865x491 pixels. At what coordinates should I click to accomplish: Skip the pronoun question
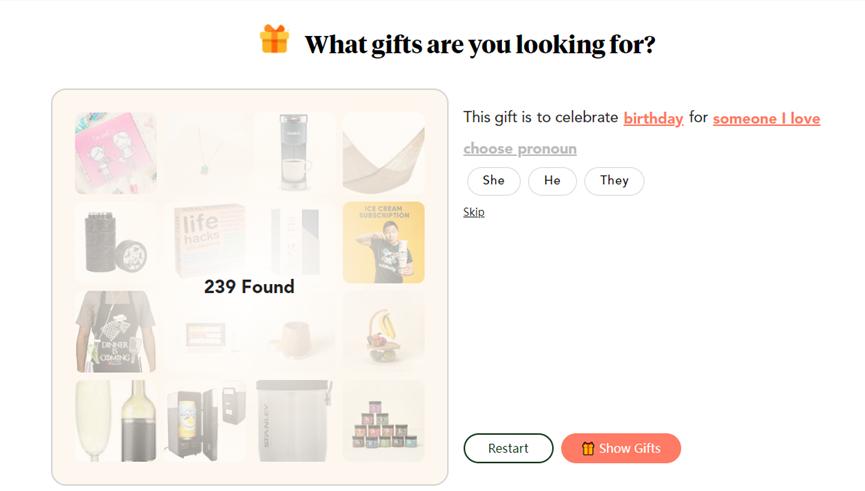(474, 212)
